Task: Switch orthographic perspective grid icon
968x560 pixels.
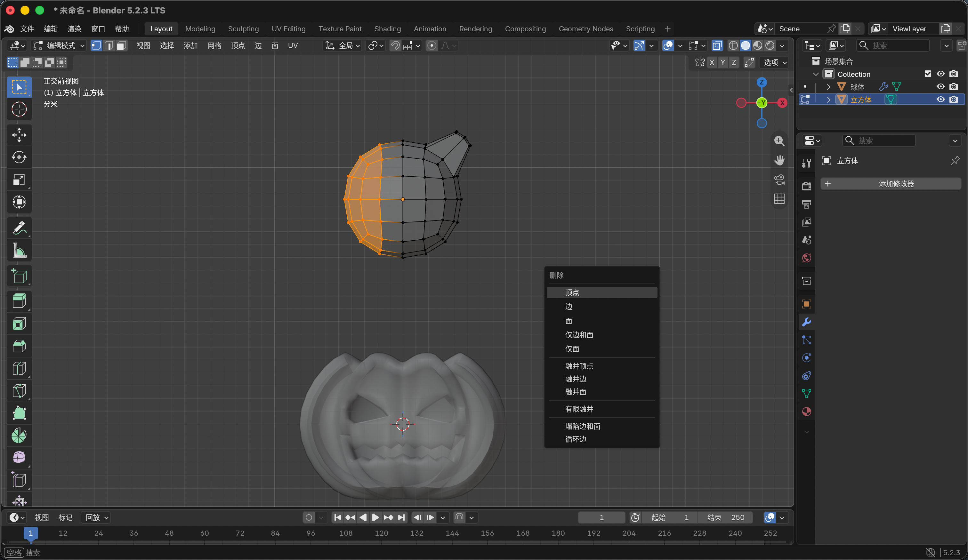Action: click(779, 199)
